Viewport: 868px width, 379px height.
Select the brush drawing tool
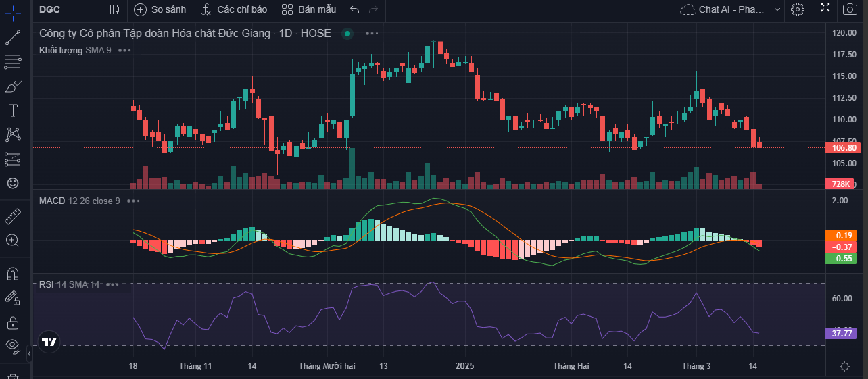13,86
